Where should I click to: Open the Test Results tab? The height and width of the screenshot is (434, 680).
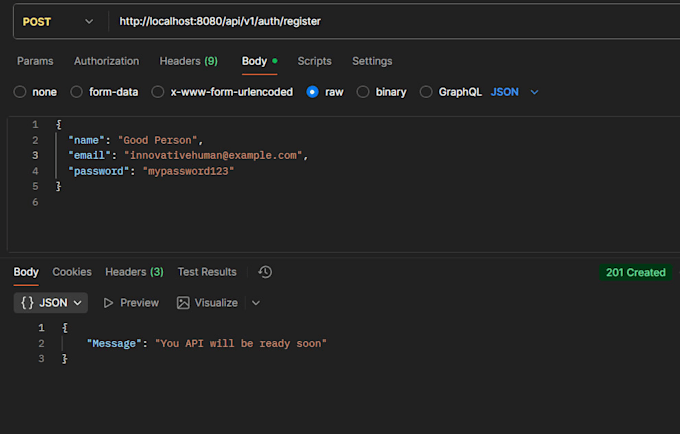pyautogui.click(x=207, y=272)
